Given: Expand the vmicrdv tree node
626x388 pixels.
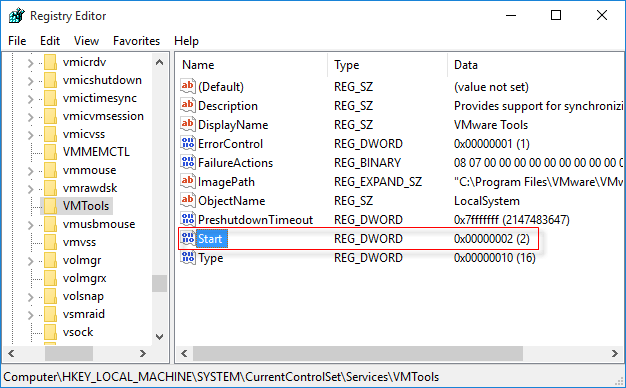Looking at the screenshot, I should click(30, 63).
